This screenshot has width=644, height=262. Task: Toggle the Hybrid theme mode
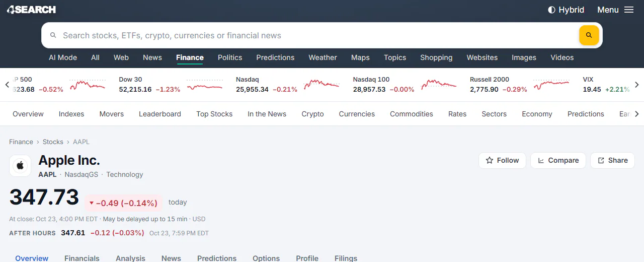[566, 10]
